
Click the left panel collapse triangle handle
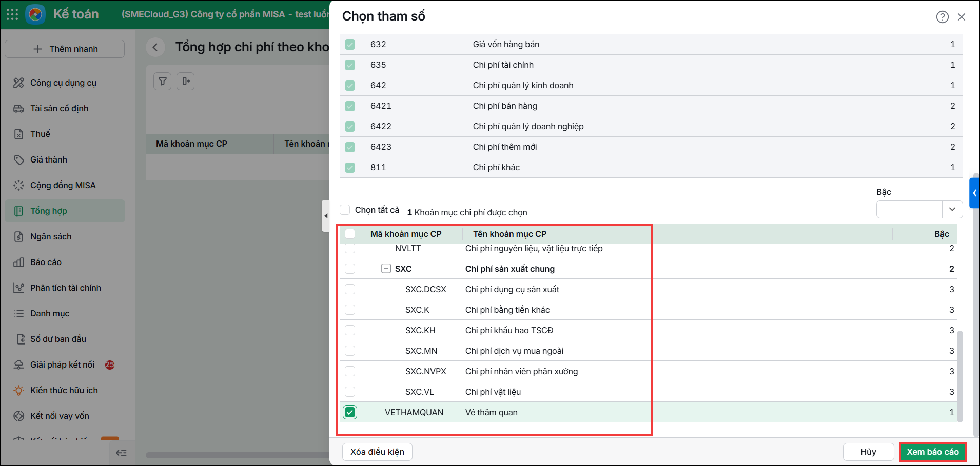(x=326, y=216)
